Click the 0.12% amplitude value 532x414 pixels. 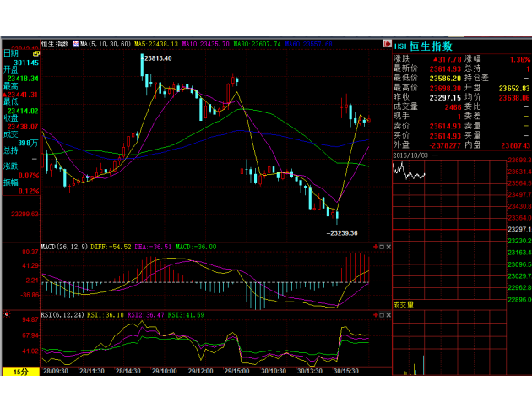[x=29, y=192]
